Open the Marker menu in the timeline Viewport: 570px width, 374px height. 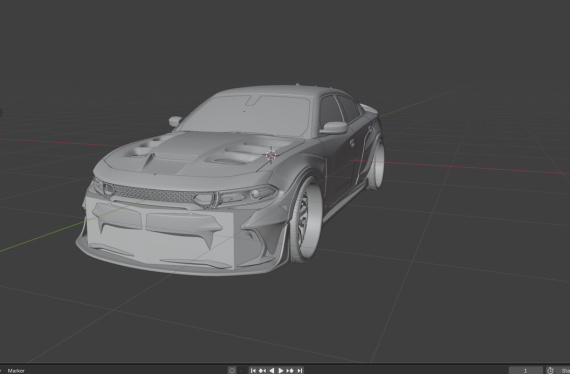pos(16,371)
